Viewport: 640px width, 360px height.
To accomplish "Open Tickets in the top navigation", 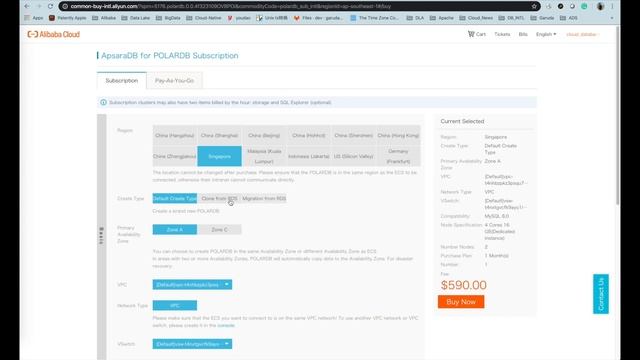I will [502, 34].
